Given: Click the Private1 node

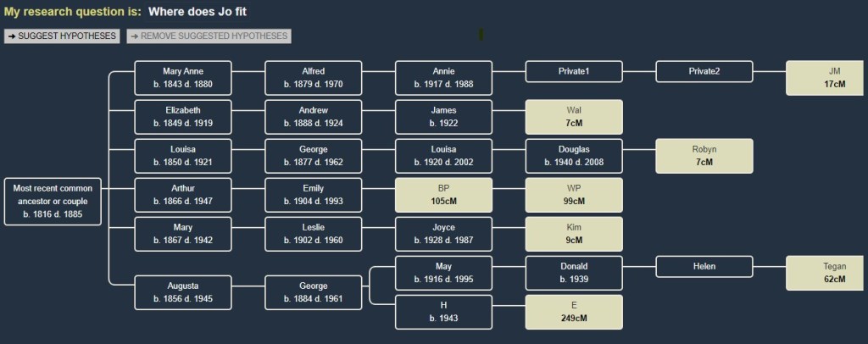Looking at the screenshot, I should 574,71.
